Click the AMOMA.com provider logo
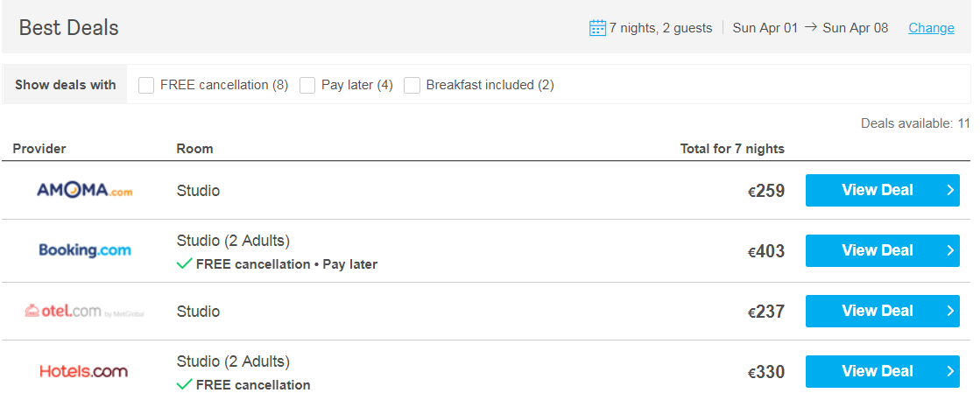 pyautogui.click(x=84, y=190)
